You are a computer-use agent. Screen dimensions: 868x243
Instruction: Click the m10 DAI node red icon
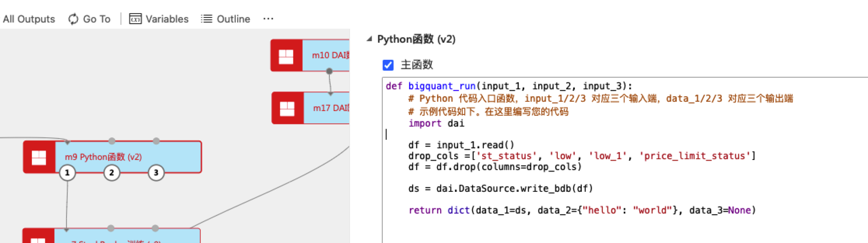point(286,56)
